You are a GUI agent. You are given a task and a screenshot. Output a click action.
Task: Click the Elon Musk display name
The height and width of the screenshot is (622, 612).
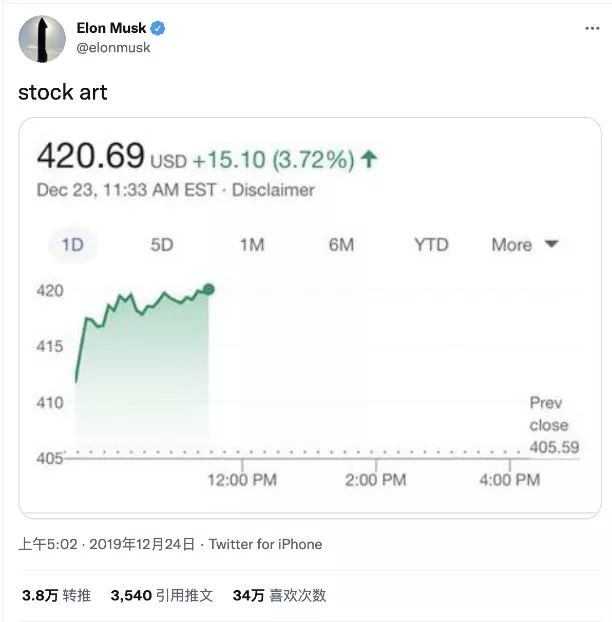pyautogui.click(x=111, y=28)
